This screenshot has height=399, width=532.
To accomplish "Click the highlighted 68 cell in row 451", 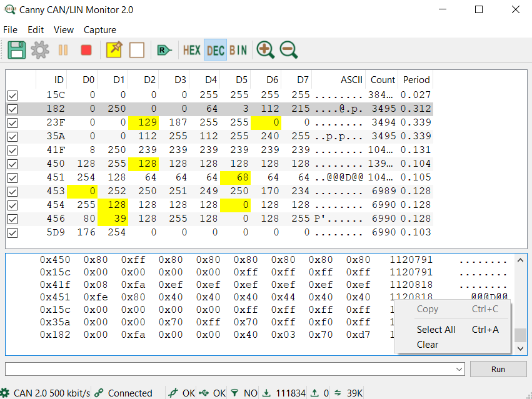I will 235,177.
